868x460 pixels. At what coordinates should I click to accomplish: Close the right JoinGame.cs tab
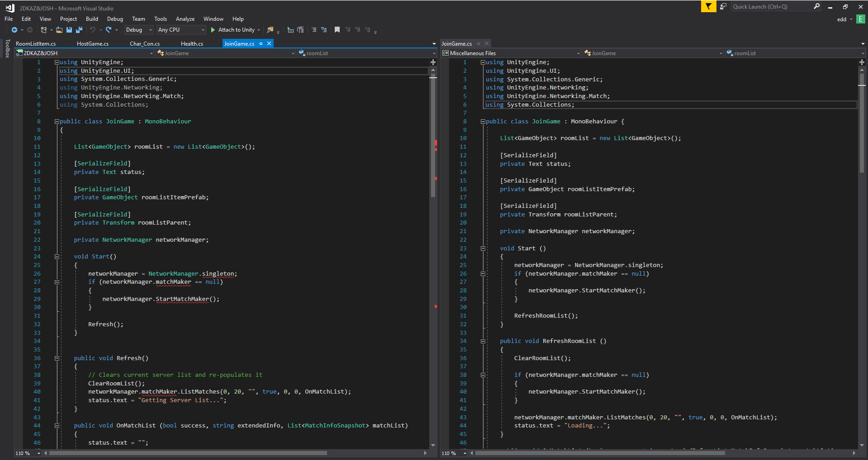487,43
